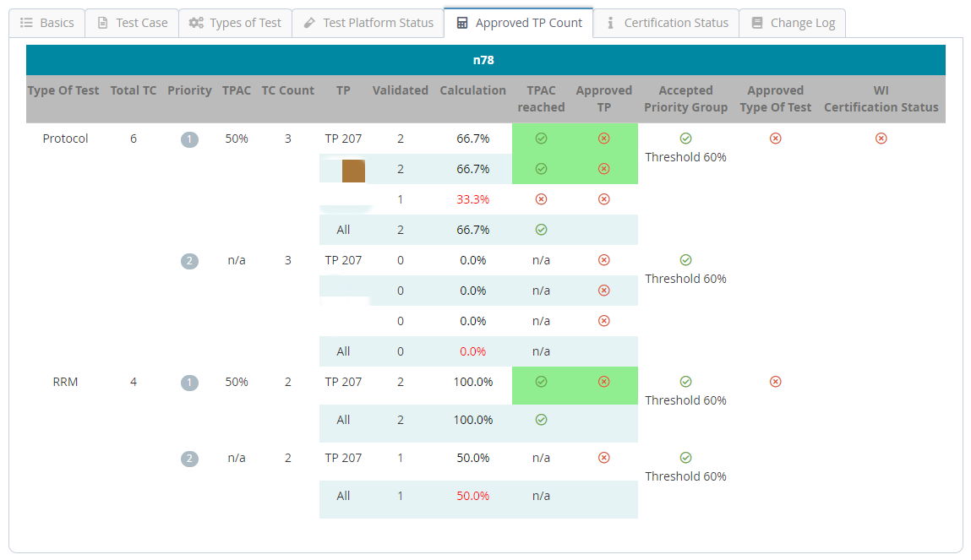This screenshot has height=560, width=971.
Task: Click Approved Type Of Test cross in RRM row
Action: click(x=775, y=382)
